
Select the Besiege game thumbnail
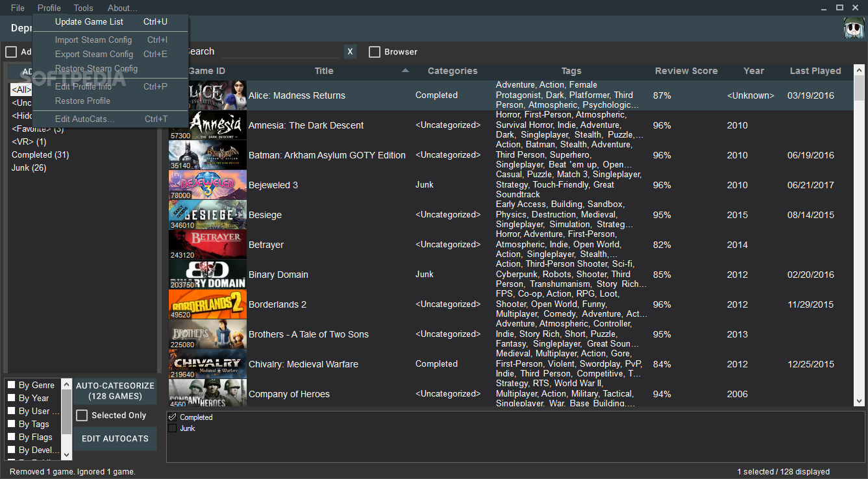208,215
